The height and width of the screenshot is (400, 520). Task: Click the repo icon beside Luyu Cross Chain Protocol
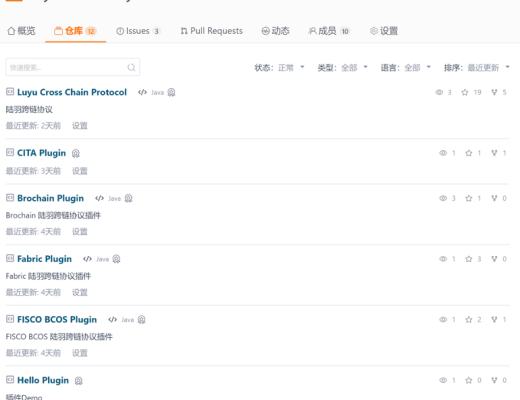10,91
